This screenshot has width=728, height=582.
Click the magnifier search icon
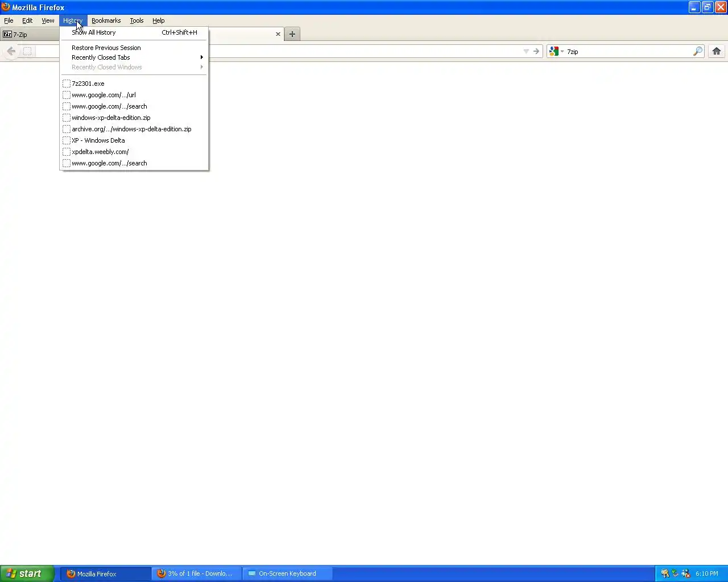point(698,51)
